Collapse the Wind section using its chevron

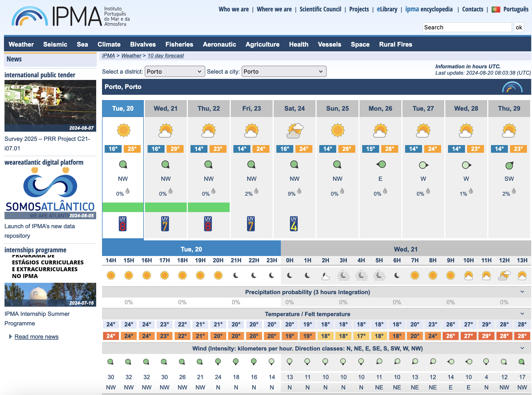pyautogui.click(x=523, y=348)
